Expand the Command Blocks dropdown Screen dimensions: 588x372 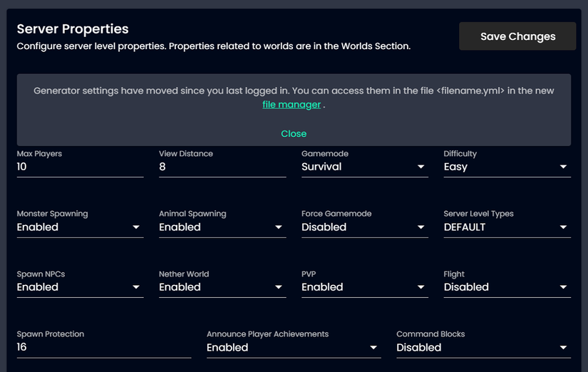pos(483,348)
